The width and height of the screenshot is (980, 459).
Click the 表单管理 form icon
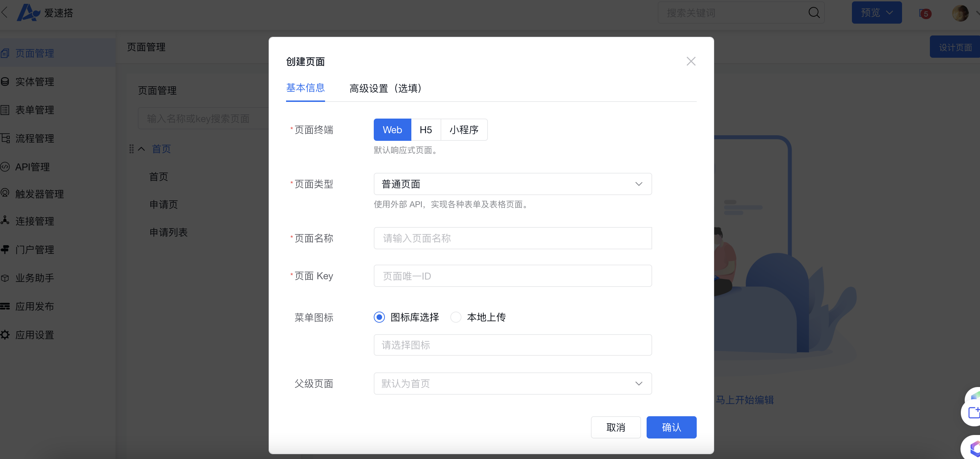5,110
